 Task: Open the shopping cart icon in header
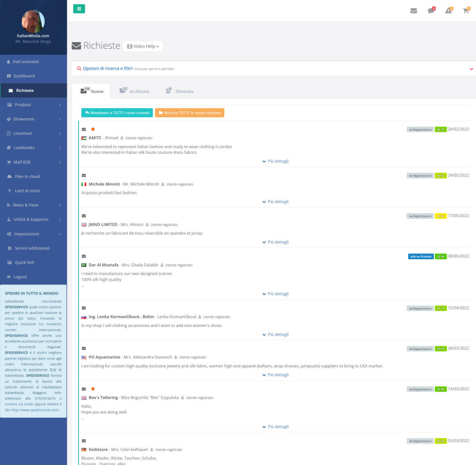[466, 11]
